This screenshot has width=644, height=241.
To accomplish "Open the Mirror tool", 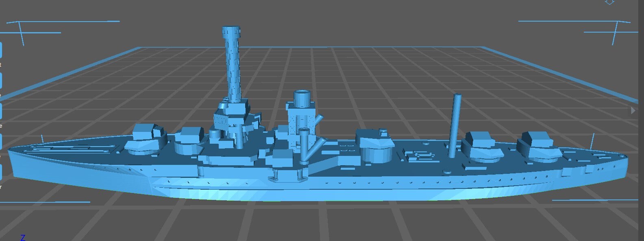I will click(x=1, y=172).
